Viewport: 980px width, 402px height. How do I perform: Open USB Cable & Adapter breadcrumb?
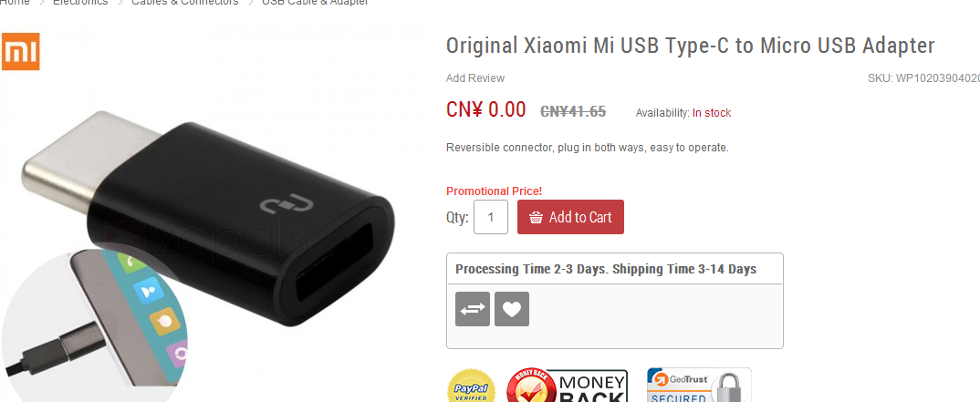tap(315, 3)
